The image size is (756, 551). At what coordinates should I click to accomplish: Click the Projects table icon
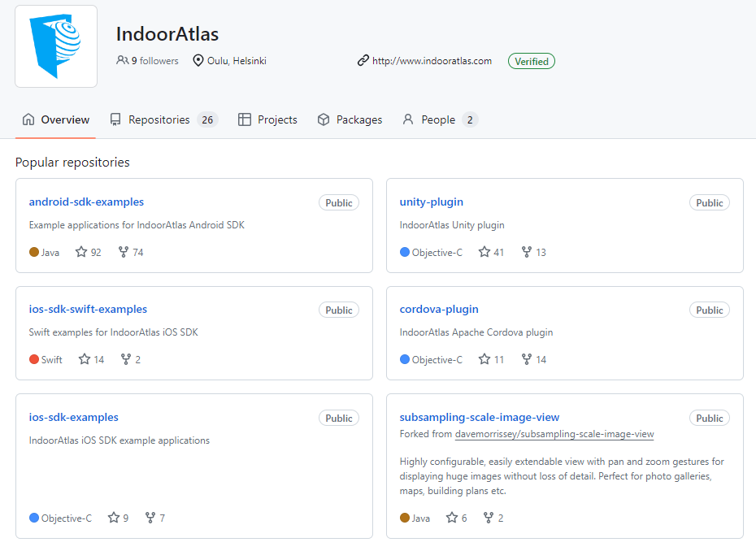pyautogui.click(x=244, y=119)
